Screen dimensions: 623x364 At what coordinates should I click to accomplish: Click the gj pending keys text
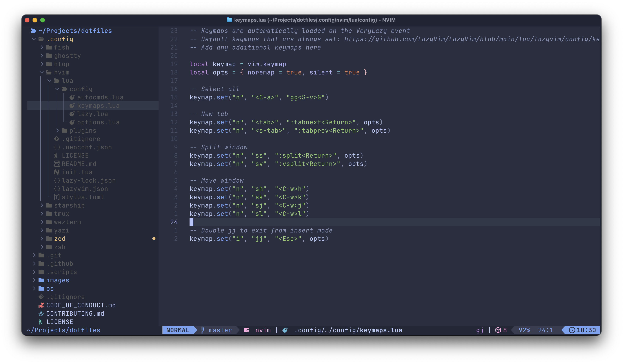click(480, 330)
